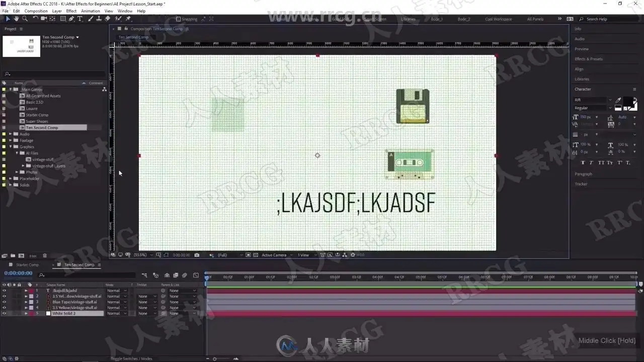Image resolution: width=644 pixels, height=362 pixels.
Task: Toggle transparency grid in viewer
Action: [255, 255]
